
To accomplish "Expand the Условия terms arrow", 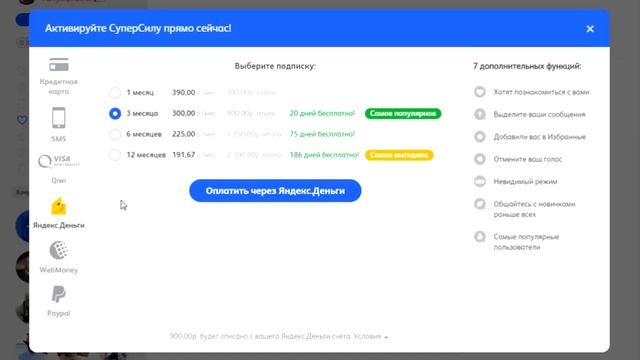I will tap(386, 337).
